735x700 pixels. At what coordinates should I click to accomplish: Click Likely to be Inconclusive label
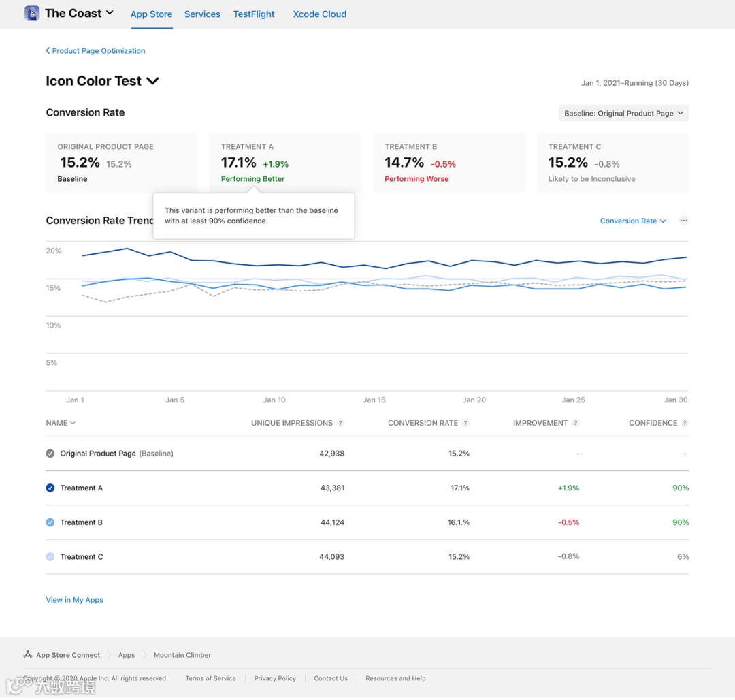pyautogui.click(x=591, y=178)
